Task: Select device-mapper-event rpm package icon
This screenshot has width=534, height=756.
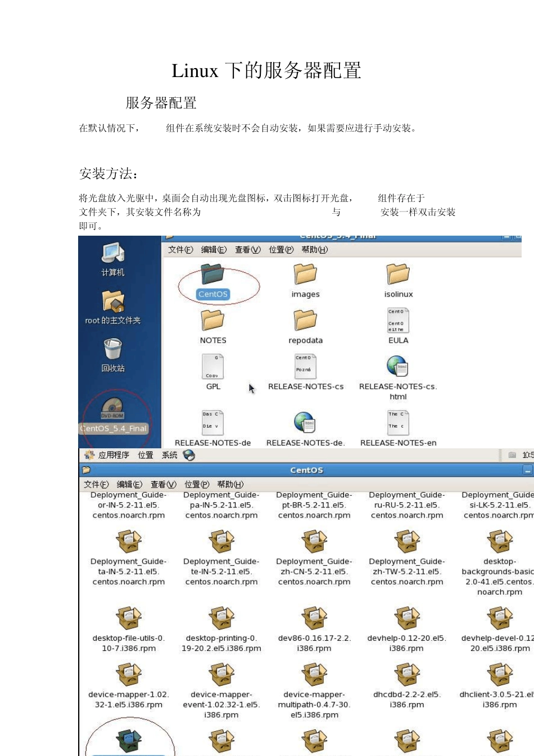Action: [x=221, y=675]
